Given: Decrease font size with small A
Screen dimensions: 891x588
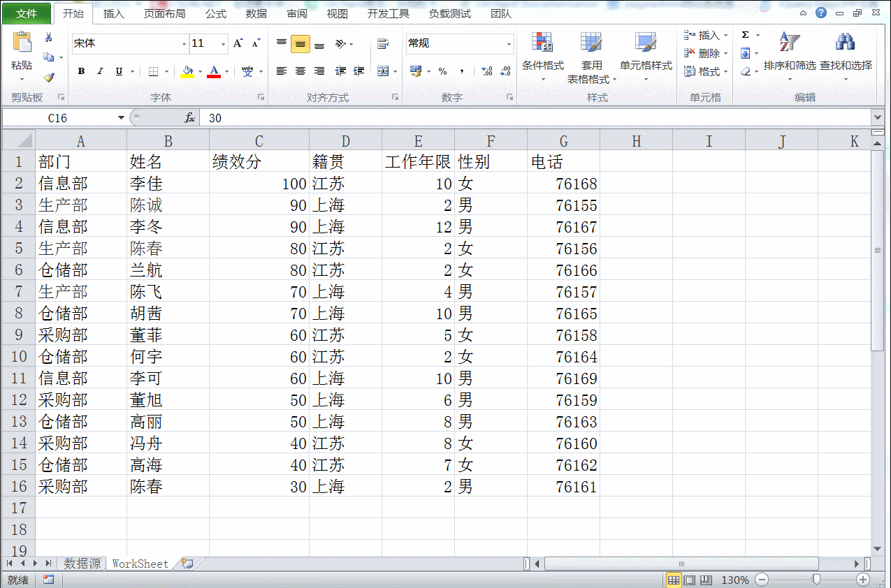Looking at the screenshot, I should click(x=256, y=43).
